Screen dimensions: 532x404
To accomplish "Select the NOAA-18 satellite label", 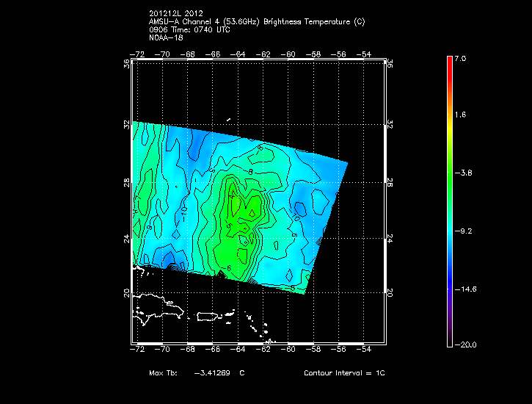I will point(165,38).
